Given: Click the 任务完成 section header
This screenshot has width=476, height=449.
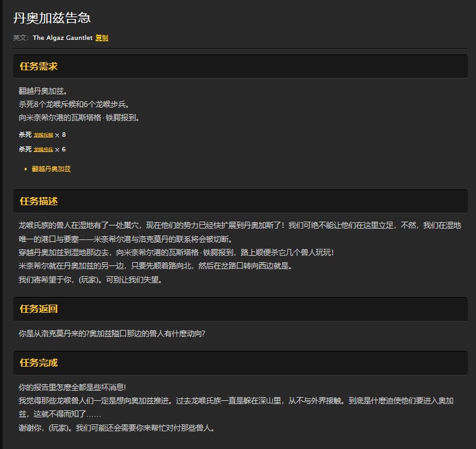Looking at the screenshot, I should click(x=39, y=363).
